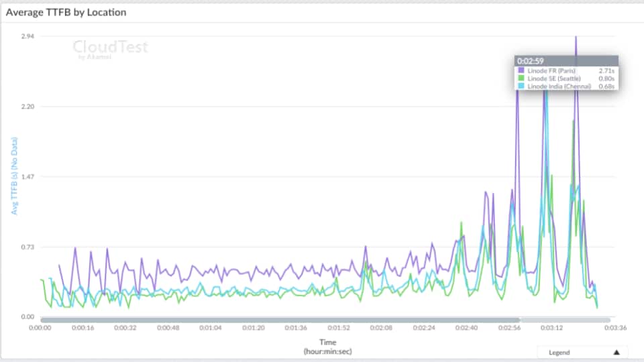Click the lighter unselected scrollbar track end
This screenshot has width=644, height=362.
pos(567,320)
